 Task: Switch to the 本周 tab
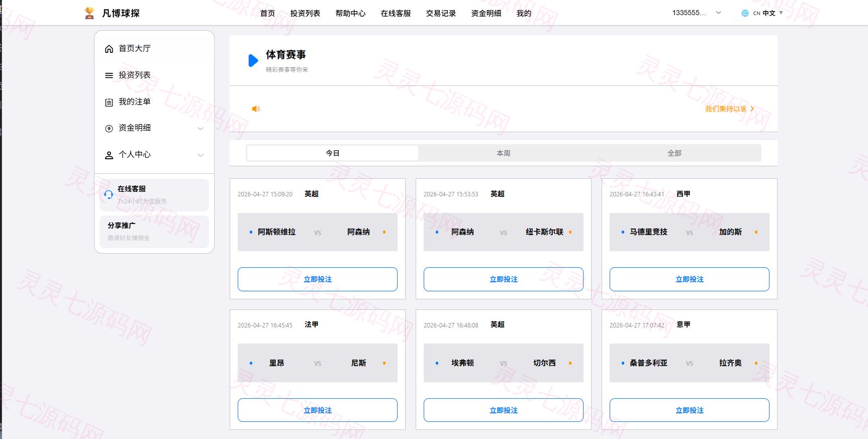504,153
